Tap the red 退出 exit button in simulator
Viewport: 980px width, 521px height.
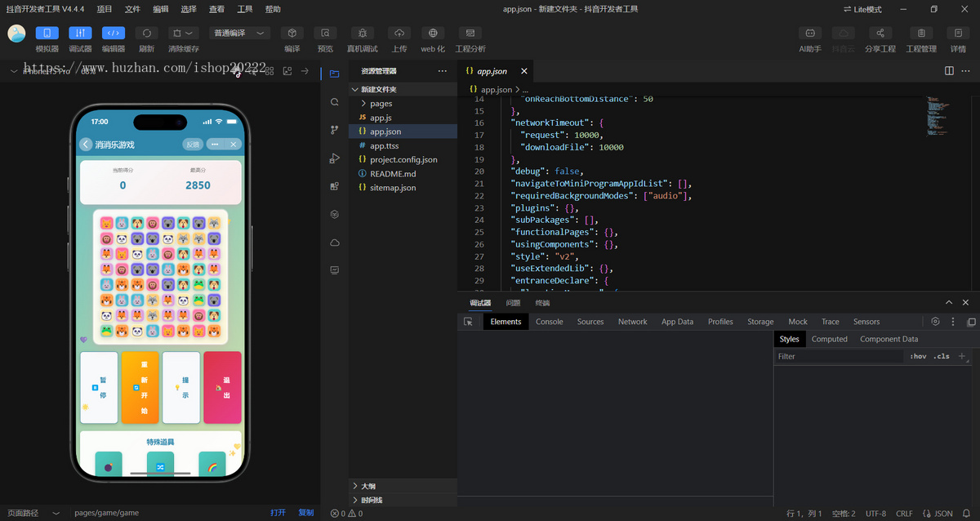pyautogui.click(x=222, y=387)
